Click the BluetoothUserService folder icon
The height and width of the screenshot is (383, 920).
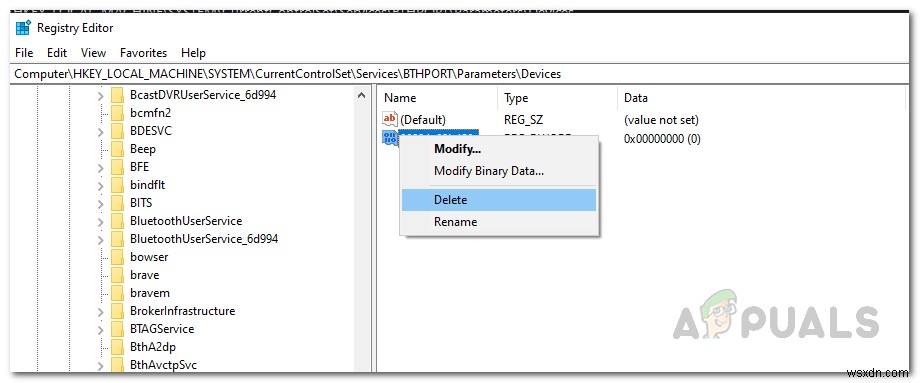(118, 221)
